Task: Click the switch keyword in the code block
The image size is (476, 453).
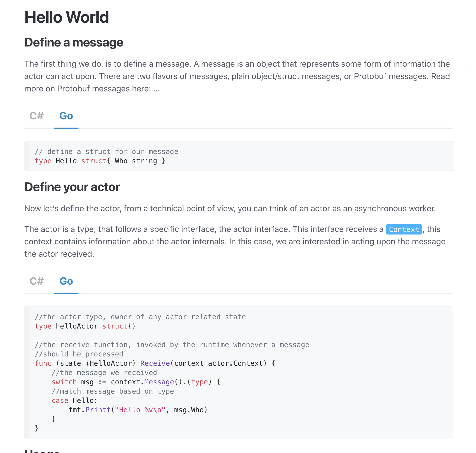Action: (64, 382)
